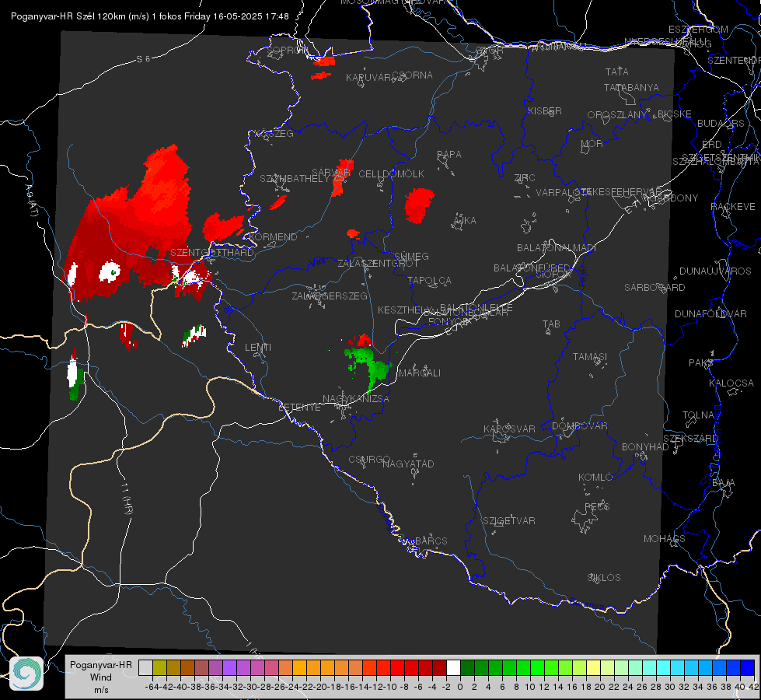
Task: Click the LETENYE city label
Action: pos(299,408)
